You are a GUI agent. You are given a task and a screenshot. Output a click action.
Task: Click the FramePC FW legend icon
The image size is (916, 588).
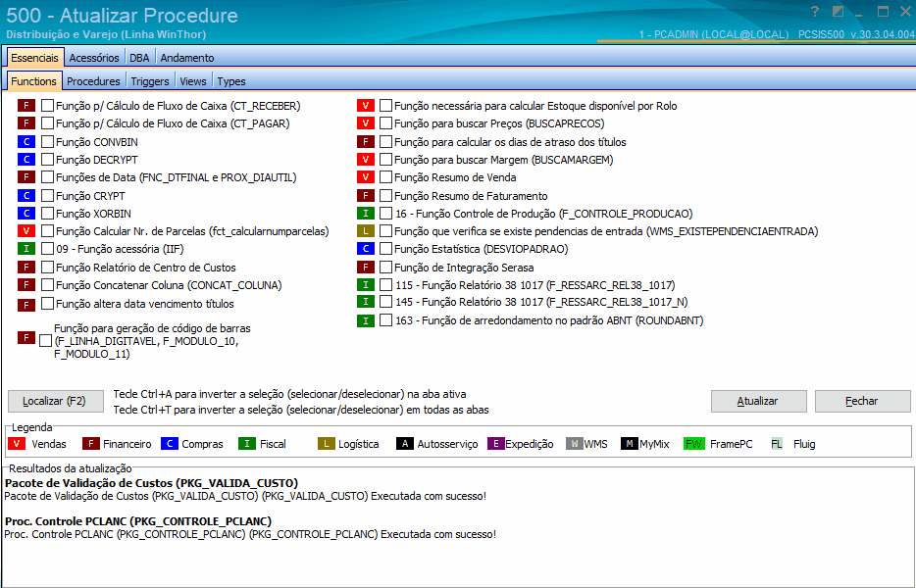pyautogui.click(x=693, y=444)
